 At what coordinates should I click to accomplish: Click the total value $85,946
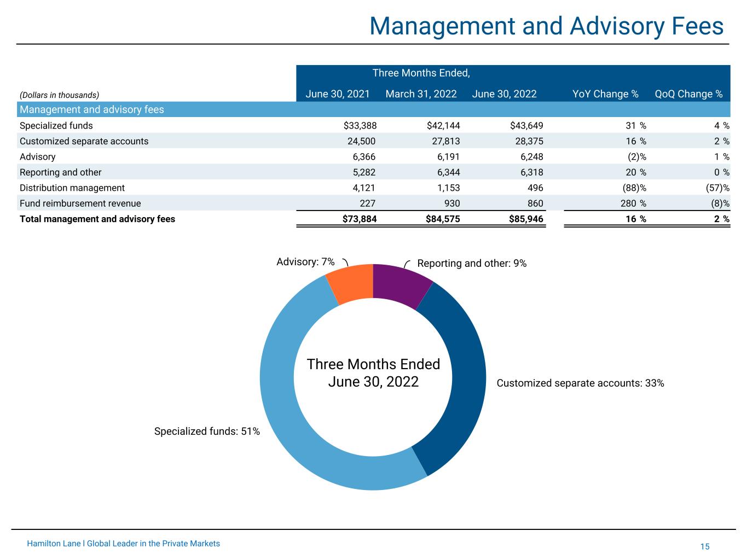pyautogui.click(x=526, y=219)
